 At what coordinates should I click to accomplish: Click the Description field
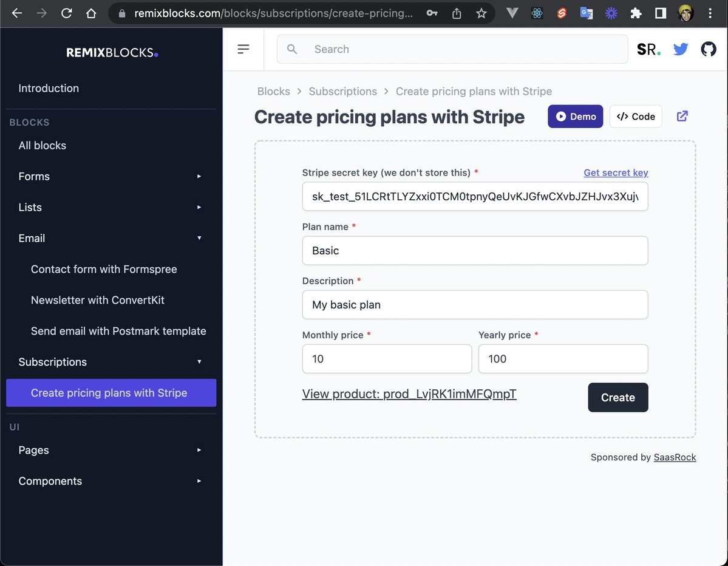click(x=475, y=305)
